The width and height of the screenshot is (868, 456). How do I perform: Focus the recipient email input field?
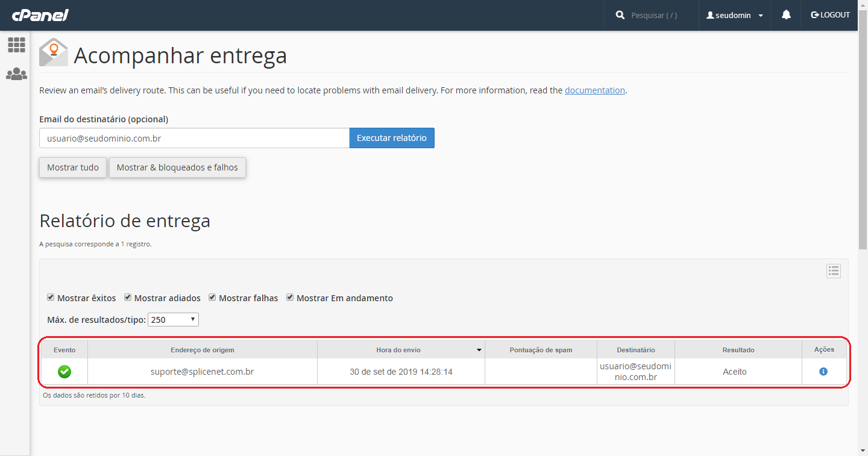tap(194, 138)
